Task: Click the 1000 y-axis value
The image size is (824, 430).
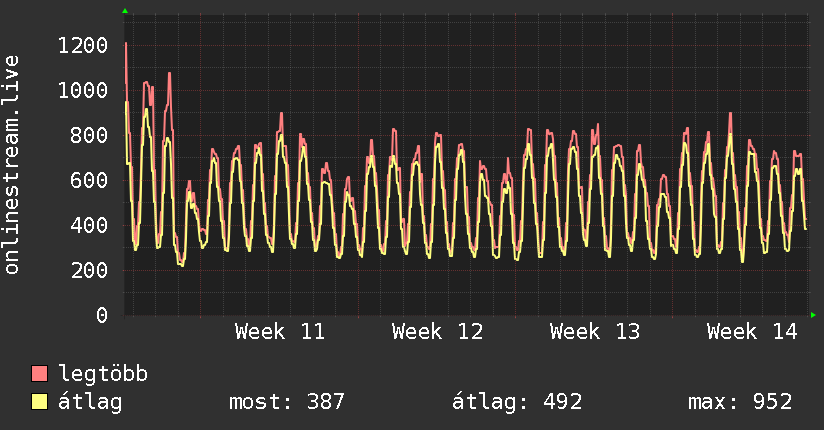Action: coord(83,90)
